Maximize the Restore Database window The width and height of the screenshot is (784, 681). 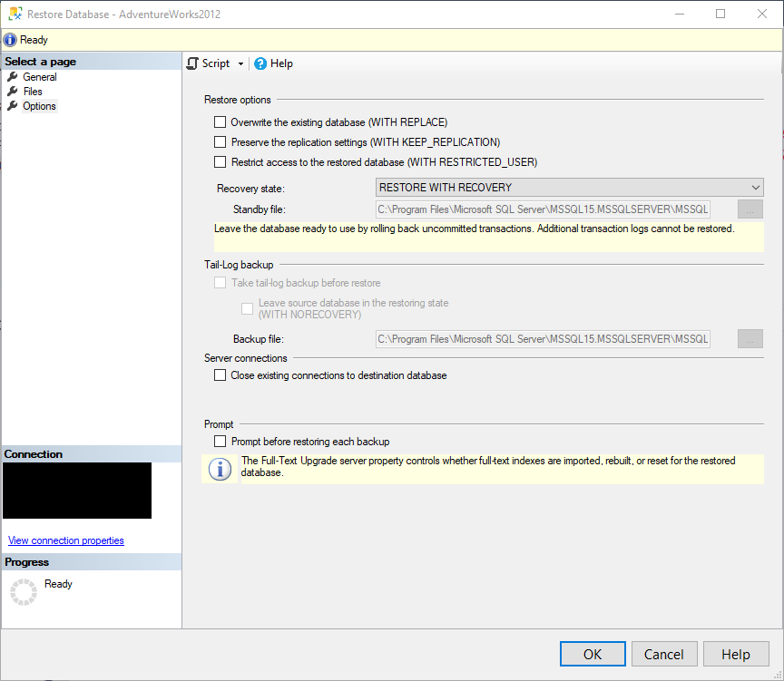720,14
